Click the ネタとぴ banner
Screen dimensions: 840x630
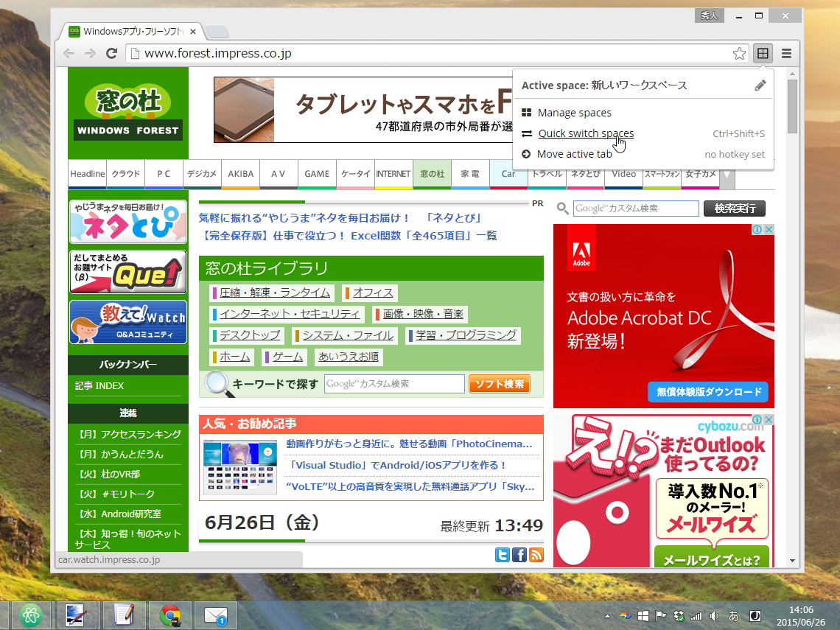click(128, 222)
